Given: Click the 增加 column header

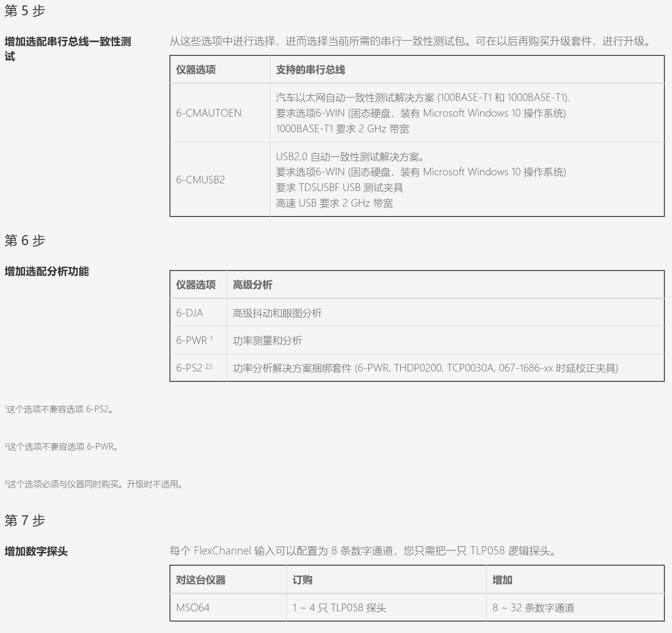Looking at the screenshot, I should click(502, 580).
